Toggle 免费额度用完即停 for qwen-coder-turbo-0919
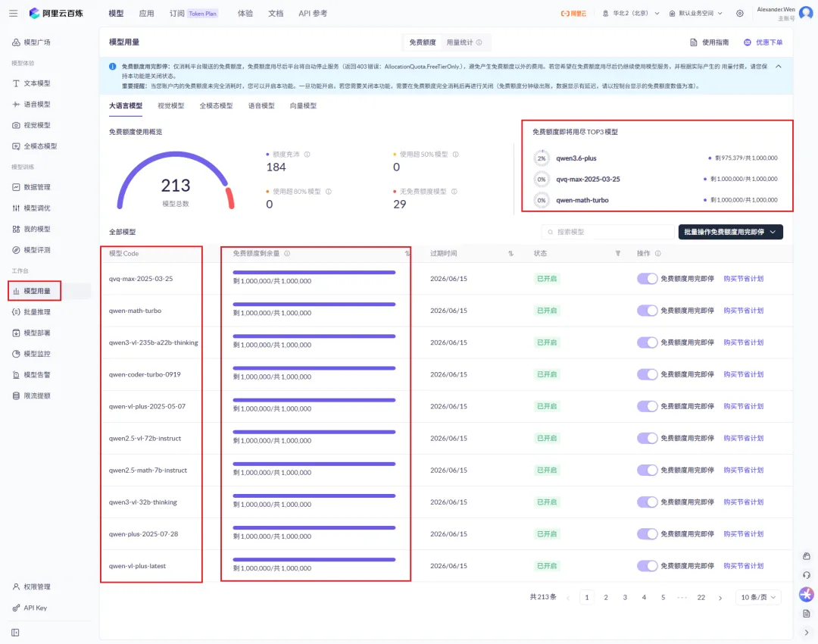Screen dimensions: 818x644 pos(647,374)
